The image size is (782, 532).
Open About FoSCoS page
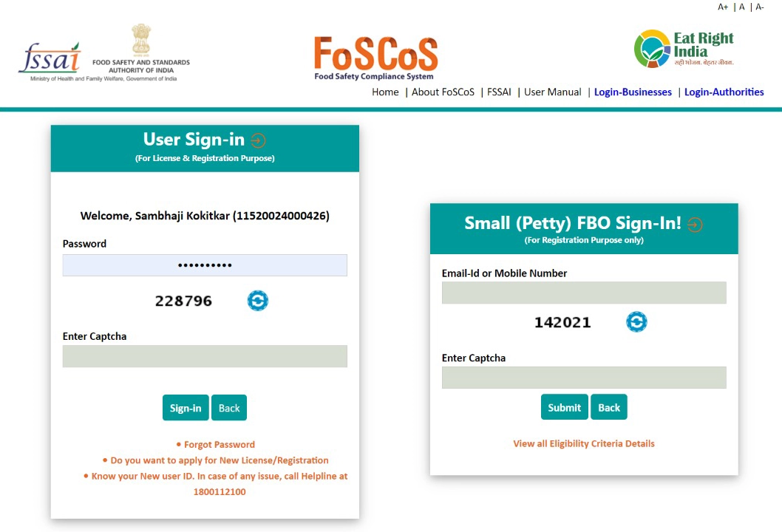click(443, 92)
